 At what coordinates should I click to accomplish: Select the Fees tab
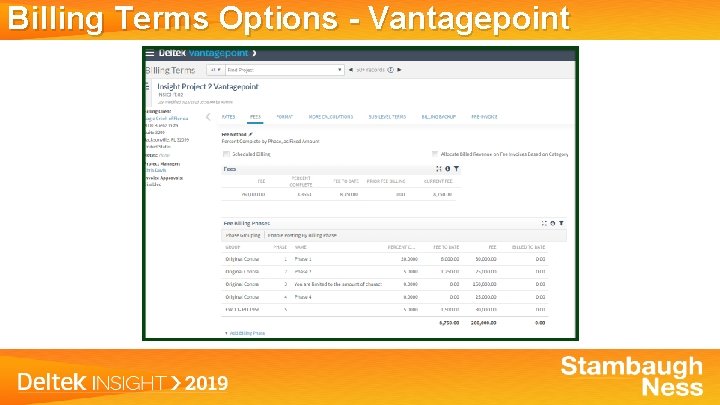255,117
